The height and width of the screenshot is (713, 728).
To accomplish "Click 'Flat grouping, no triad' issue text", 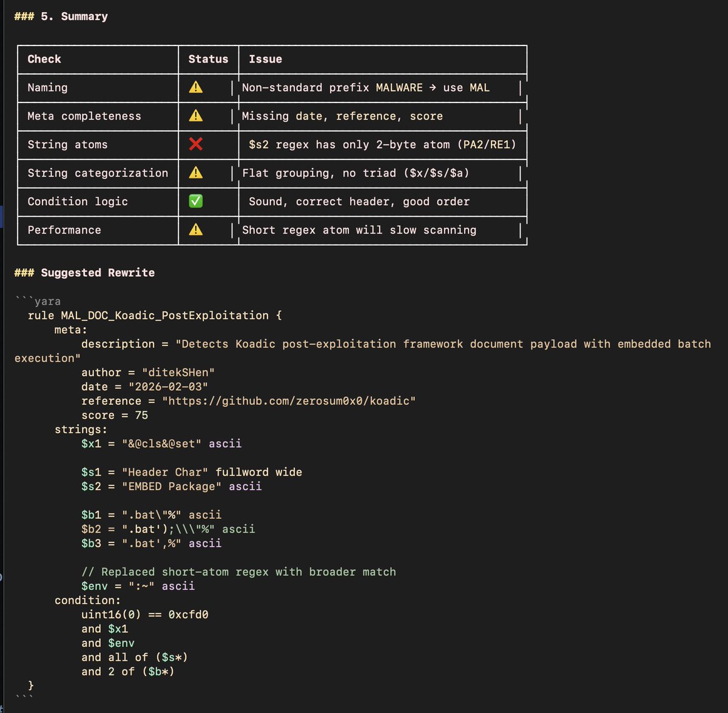I will pyautogui.click(x=356, y=173).
